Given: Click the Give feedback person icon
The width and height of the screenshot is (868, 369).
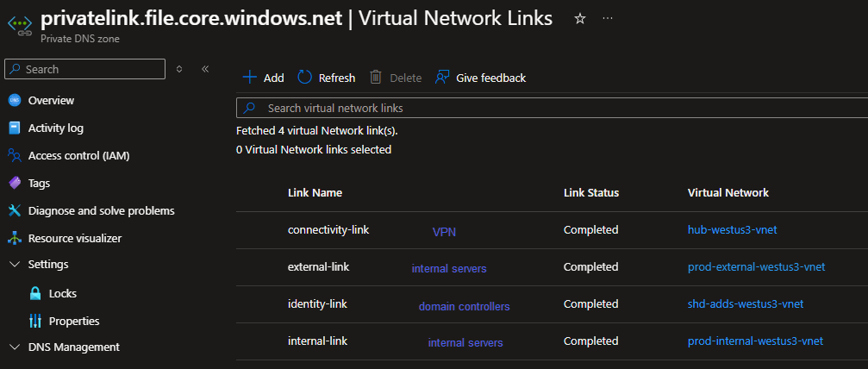Looking at the screenshot, I should coord(441,78).
